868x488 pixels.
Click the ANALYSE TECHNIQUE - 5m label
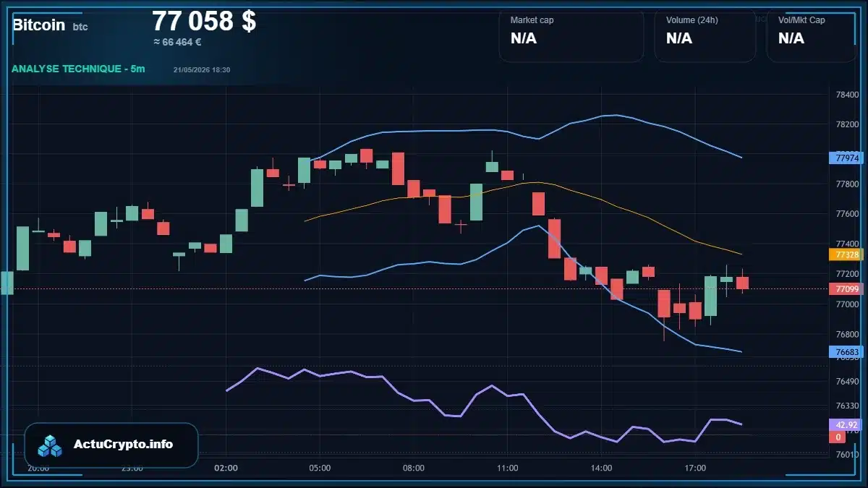coord(78,69)
